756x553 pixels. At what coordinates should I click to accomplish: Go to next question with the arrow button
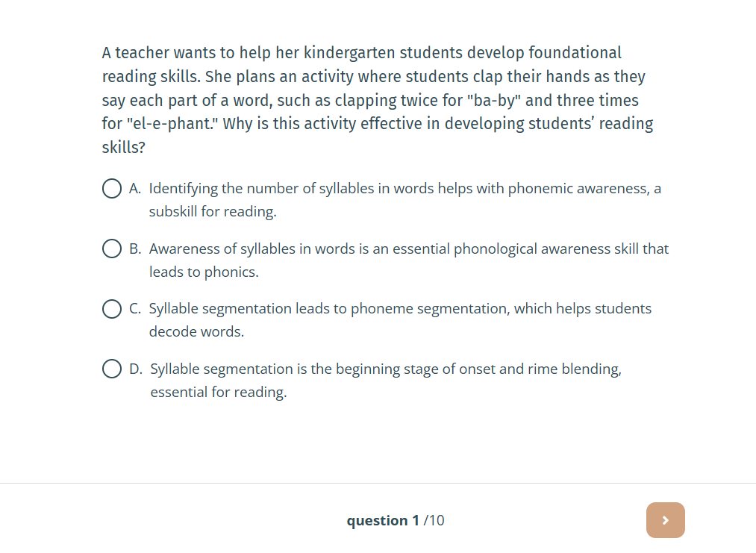pos(666,519)
